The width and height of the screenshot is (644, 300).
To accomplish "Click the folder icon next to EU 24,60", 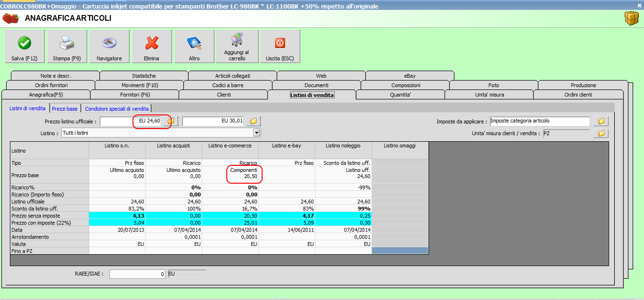I will [171, 122].
